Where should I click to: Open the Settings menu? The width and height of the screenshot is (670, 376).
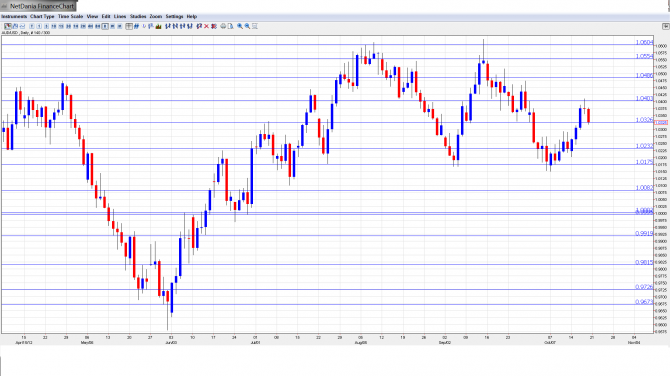pyautogui.click(x=174, y=16)
